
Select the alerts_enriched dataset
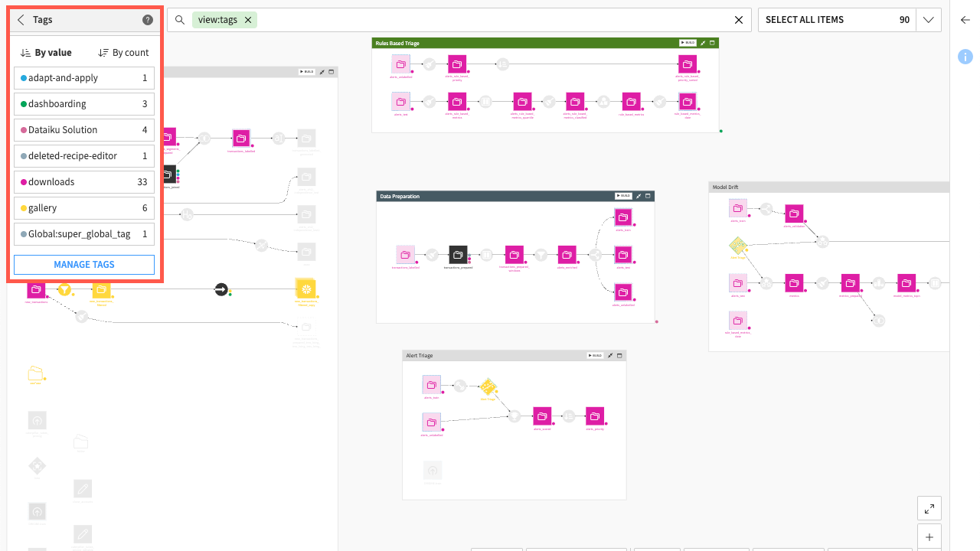coord(567,255)
